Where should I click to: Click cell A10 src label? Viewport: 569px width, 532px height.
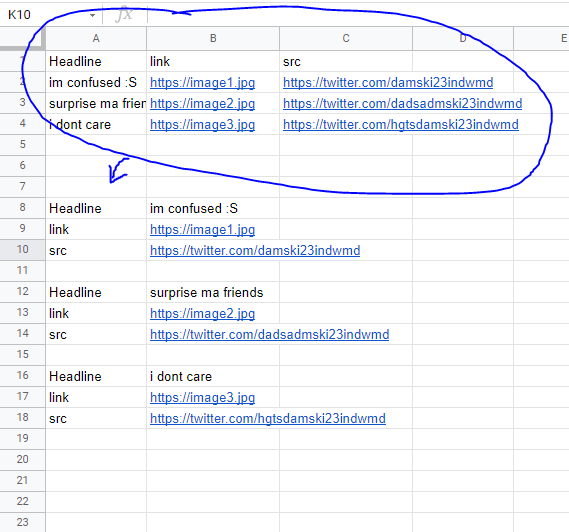pos(96,250)
